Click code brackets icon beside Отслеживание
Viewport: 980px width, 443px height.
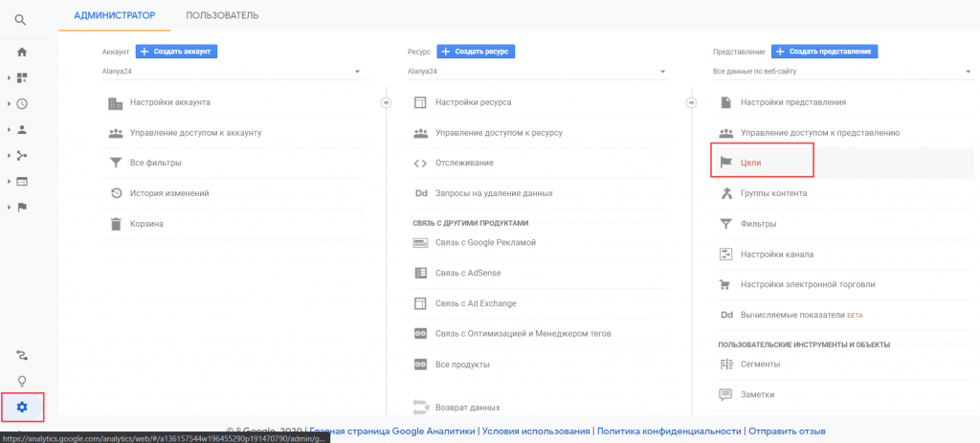(420, 163)
